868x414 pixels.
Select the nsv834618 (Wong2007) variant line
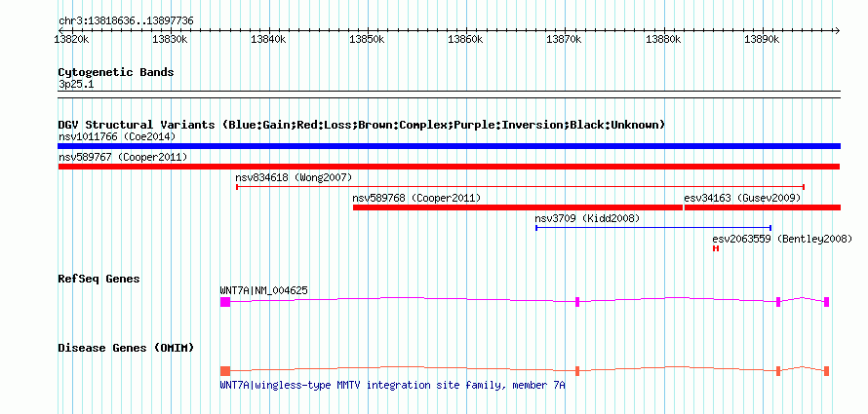(521, 187)
